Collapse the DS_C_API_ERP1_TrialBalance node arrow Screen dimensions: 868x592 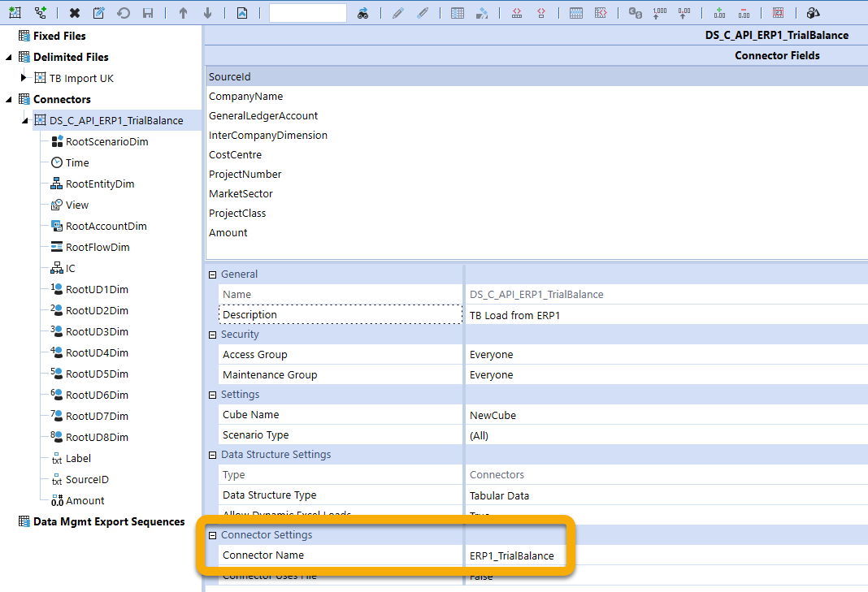(25, 121)
